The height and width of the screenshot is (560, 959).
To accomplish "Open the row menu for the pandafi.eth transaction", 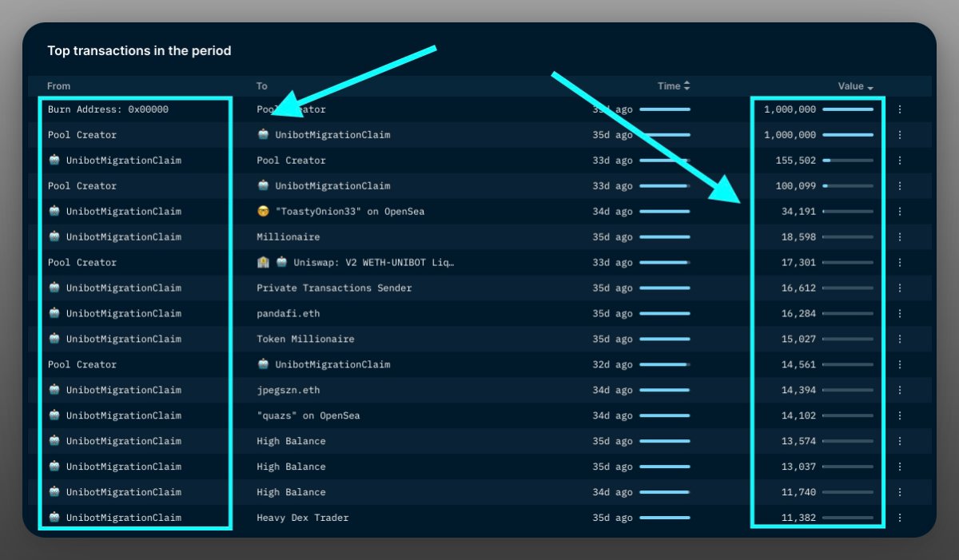I will click(900, 314).
